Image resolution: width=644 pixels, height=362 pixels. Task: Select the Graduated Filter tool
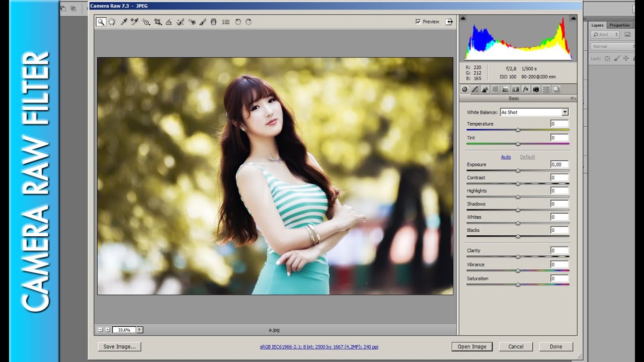213,22
